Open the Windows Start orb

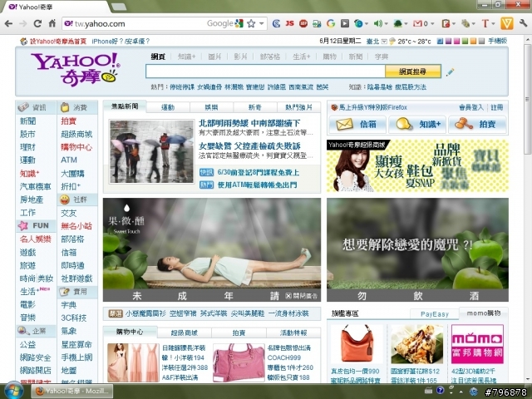pos(14,391)
